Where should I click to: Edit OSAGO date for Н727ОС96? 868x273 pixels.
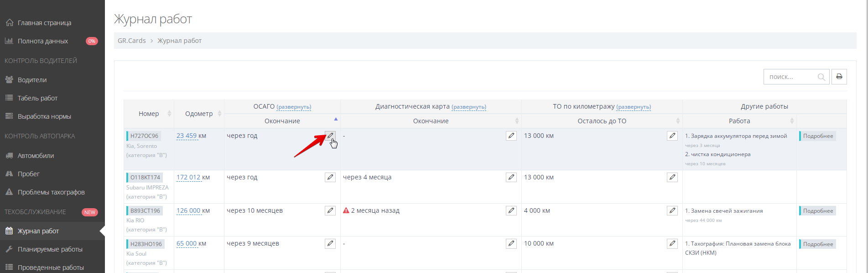(330, 136)
